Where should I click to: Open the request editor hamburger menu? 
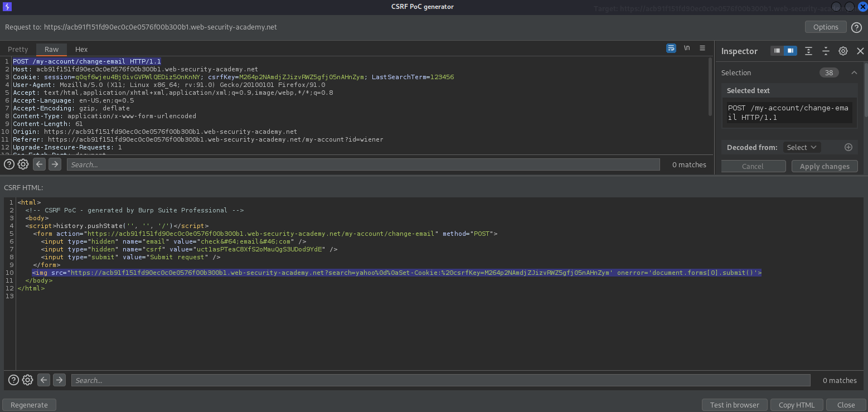click(x=702, y=48)
